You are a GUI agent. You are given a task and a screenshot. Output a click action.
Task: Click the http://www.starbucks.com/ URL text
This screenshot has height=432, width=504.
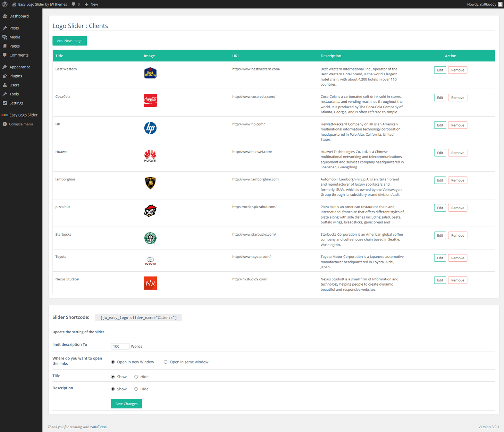click(254, 235)
